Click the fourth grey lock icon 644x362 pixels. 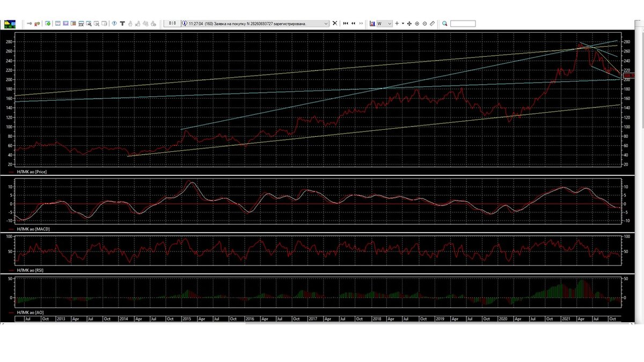(x=153, y=24)
